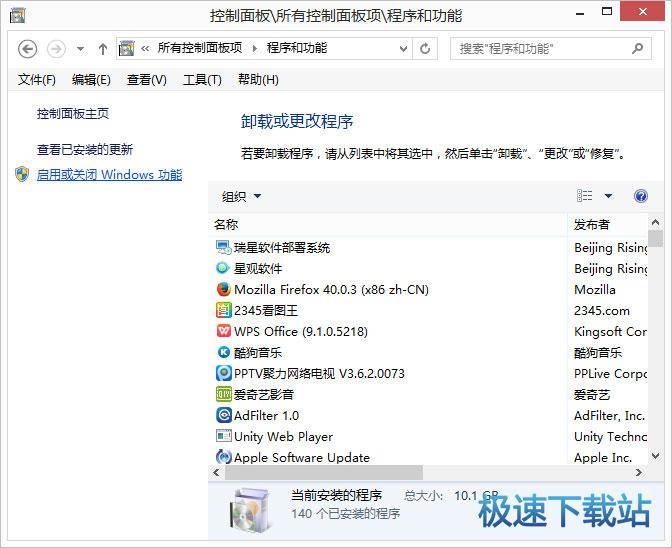Expand the view options dropdown arrow

[609, 196]
